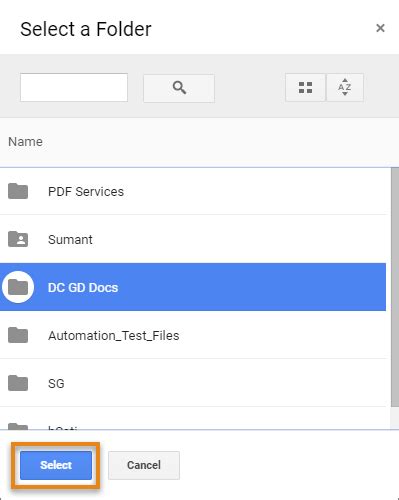This screenshot has height=500, width=399.
Task: Select the PDF Services folder name
Action: 86,192
